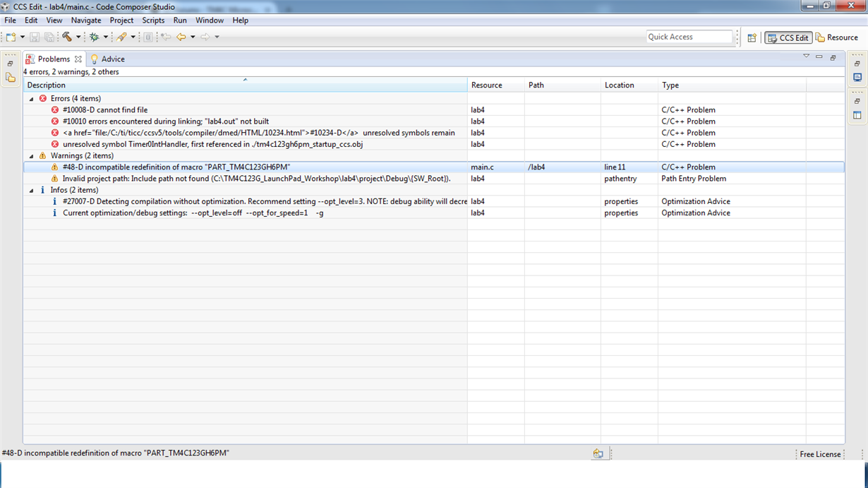868x488 pixels.
Task: Click the Open Perspective icon
Action: (752, 37)
